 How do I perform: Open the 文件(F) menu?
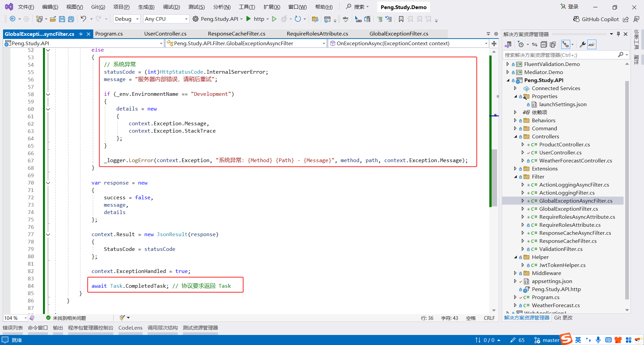26,7
